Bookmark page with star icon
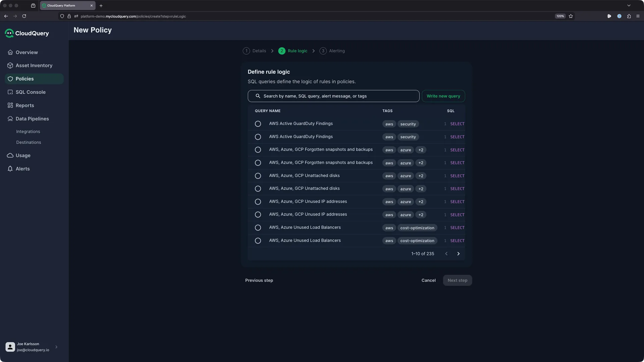644x362 pixels. [x=571, y=16]
